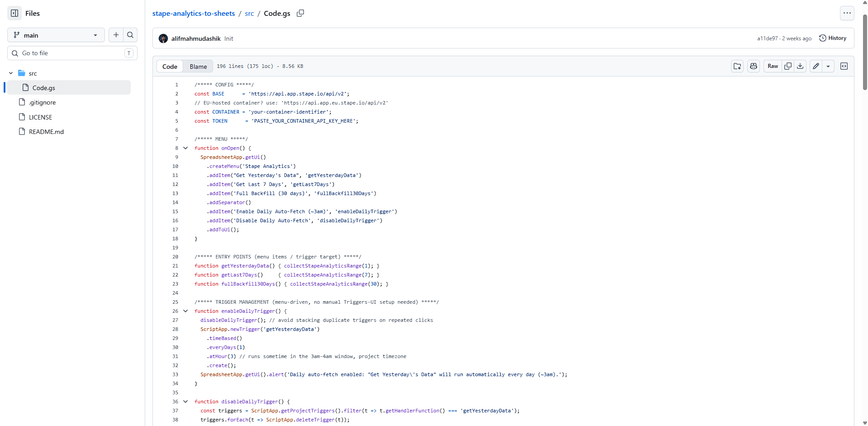
Task: Open symbols panel icon
Action: point(844,66)
